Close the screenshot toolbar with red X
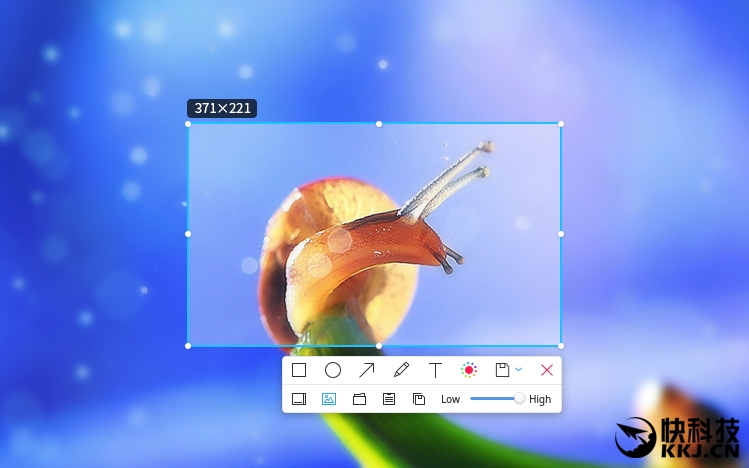This screenshot has height=468, width=749. pos(547,370)
